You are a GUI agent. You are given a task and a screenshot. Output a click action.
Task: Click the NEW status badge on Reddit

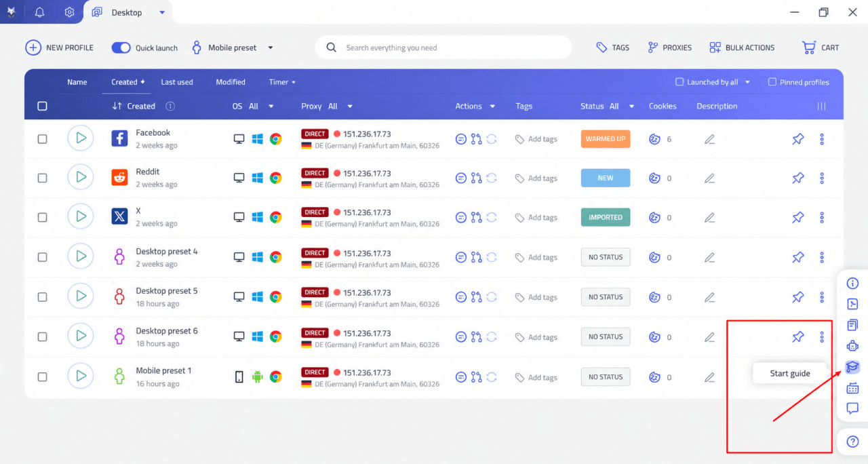(606, 178)
